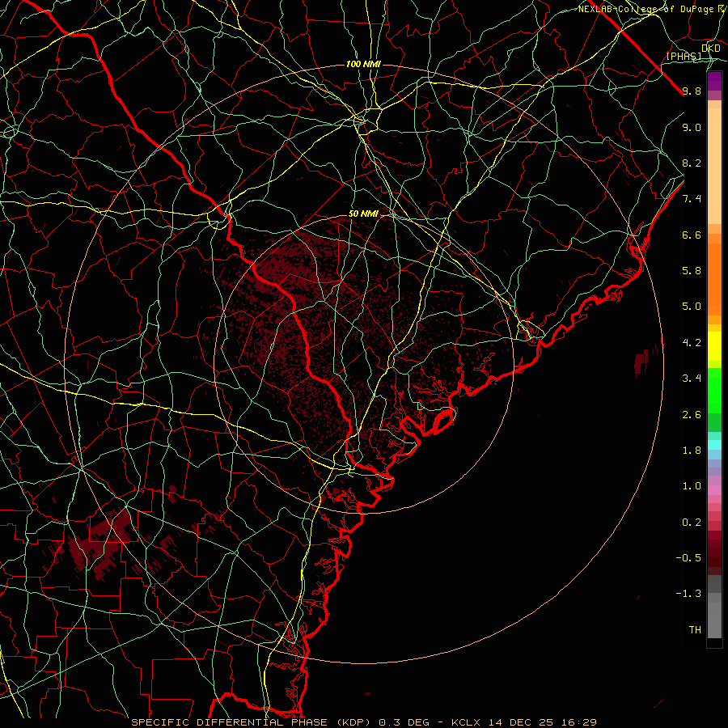Click the 4.2 value on the color scale
This screenshot has width=728, height=728.
click(692, 343)
